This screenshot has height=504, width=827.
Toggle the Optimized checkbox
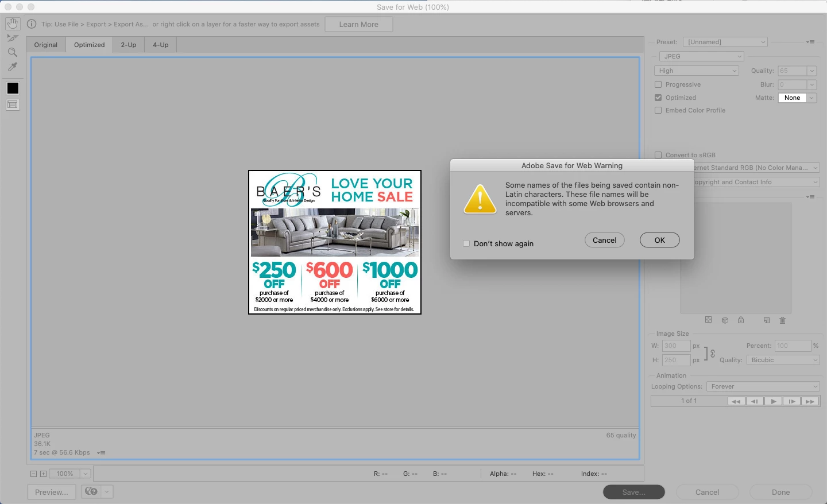(658, 98)
